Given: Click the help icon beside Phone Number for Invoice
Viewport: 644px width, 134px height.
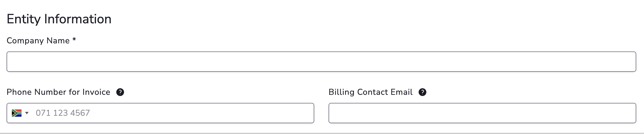Looking at the screenshot, I should click(120, 92).
